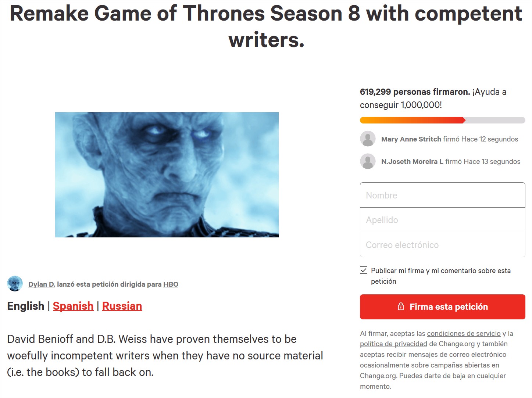
Task: Select the English language option
Action: 26,306
